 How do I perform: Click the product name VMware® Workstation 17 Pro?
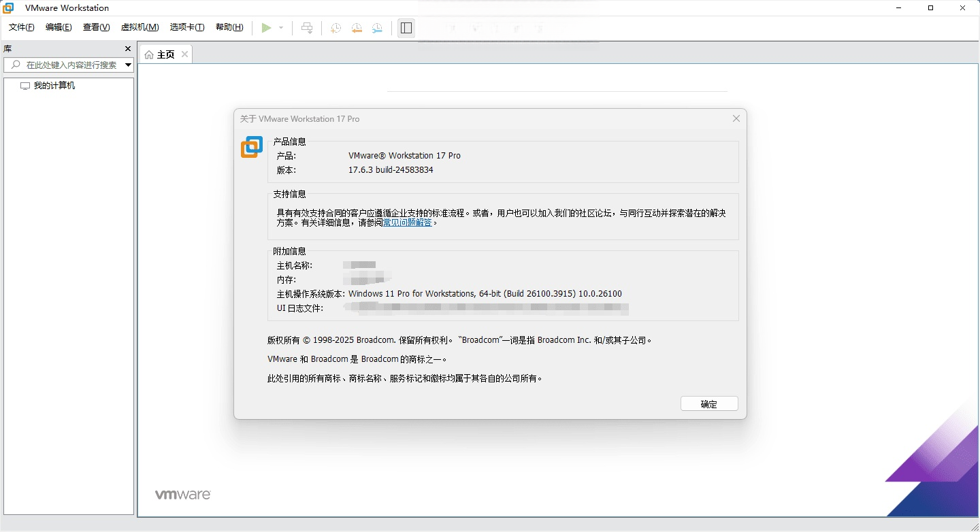[x=404, y=156]
